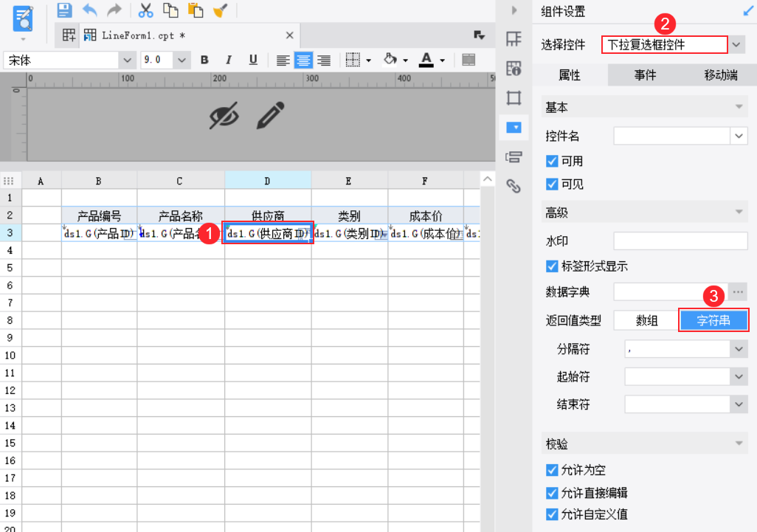This screenshot has height=532, width=757.
Task: Click the Paste clipboard icon
Action: click(196, 10)
